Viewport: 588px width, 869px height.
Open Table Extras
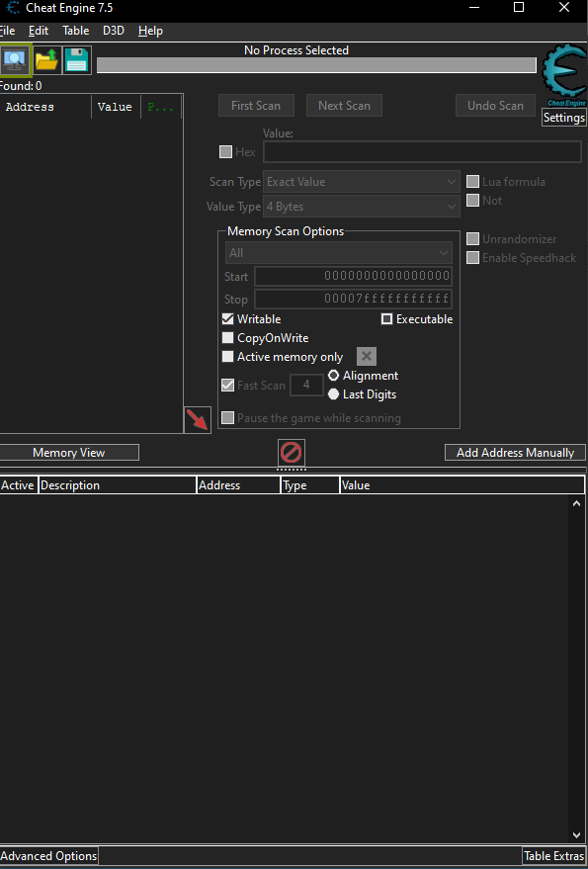tap(554, 856)
